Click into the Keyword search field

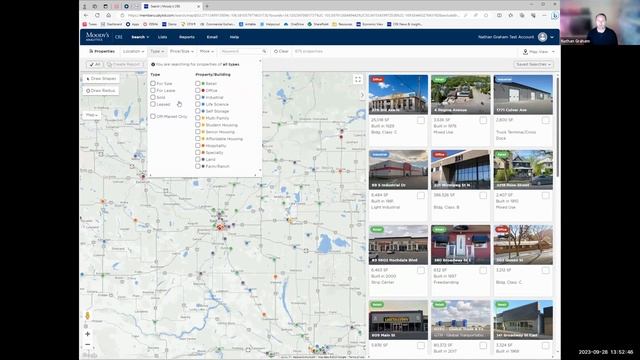[240, 51]
